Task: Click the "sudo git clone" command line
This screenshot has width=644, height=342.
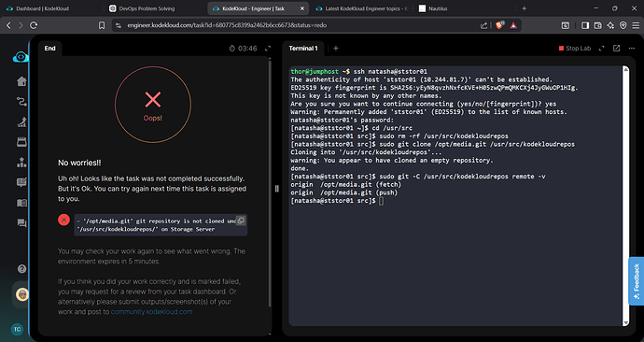Action: (x=433, y=144)
